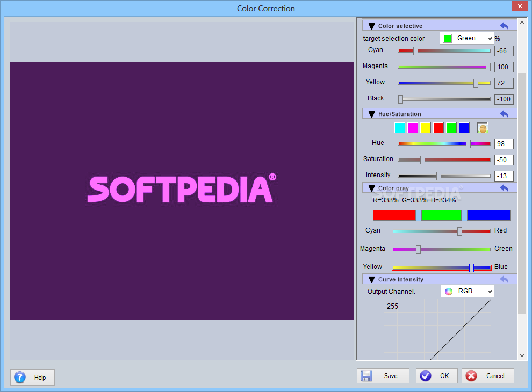This screenshot has width=532, height=392.
Task: Pick the cyan hue swatch
Action: pyautogui.click(x=400, y=128)
